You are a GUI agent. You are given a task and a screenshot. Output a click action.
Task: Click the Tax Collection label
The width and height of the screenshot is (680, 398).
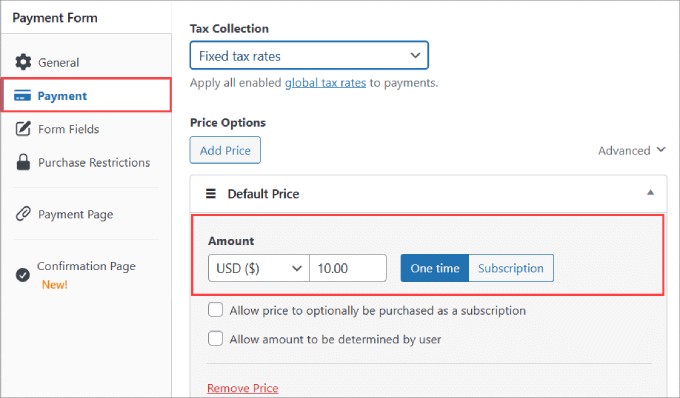click(x=229, y=29)
